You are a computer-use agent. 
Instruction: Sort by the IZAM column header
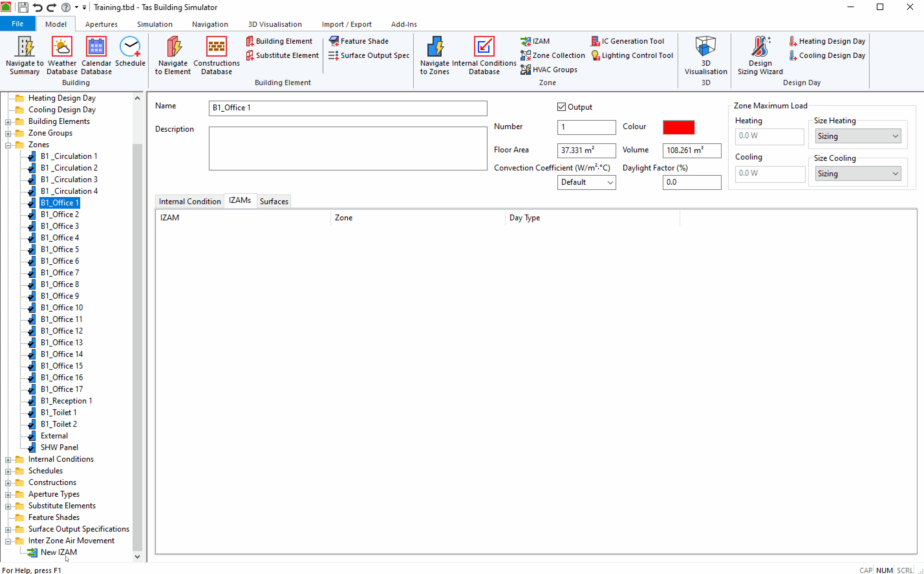click(x=243, y=217)
